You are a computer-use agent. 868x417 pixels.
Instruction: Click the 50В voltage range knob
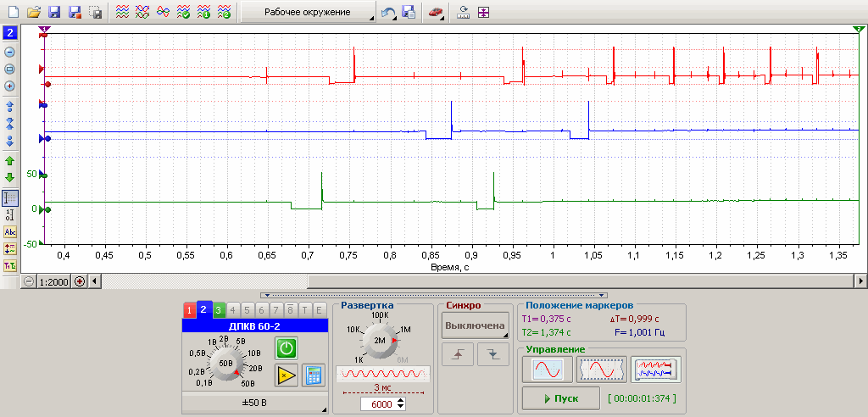225,363
